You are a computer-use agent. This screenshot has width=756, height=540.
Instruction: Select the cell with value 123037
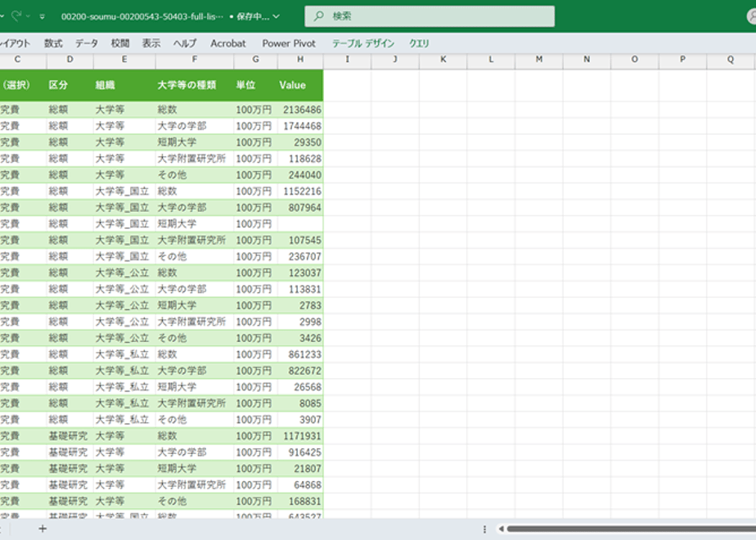(x=300, y=273)
